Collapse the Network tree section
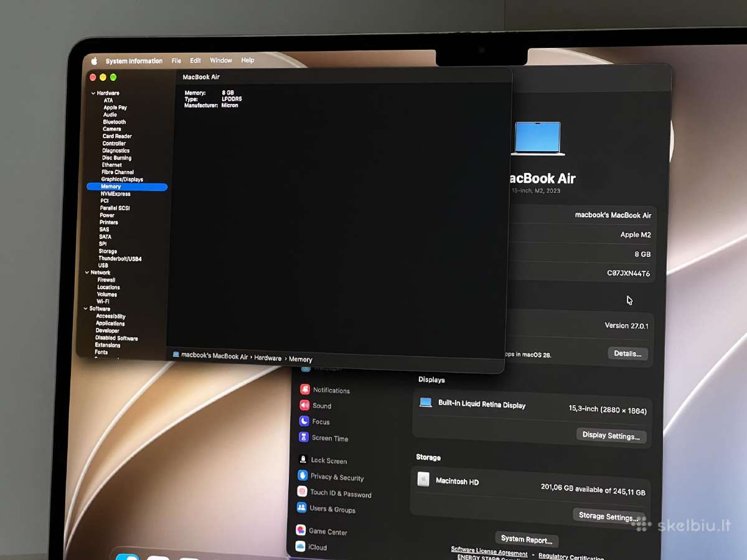This screenshot has height=560, width=747. click(86, 273)
